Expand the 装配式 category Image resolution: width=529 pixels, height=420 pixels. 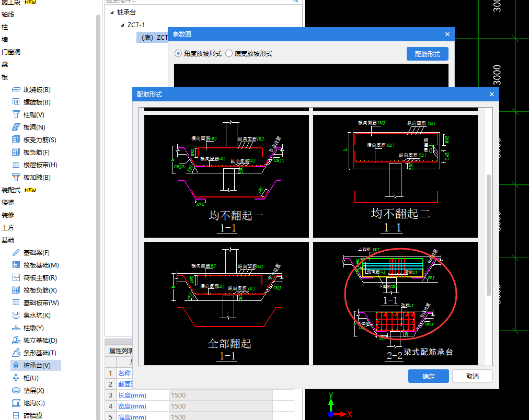click(11, 190)
